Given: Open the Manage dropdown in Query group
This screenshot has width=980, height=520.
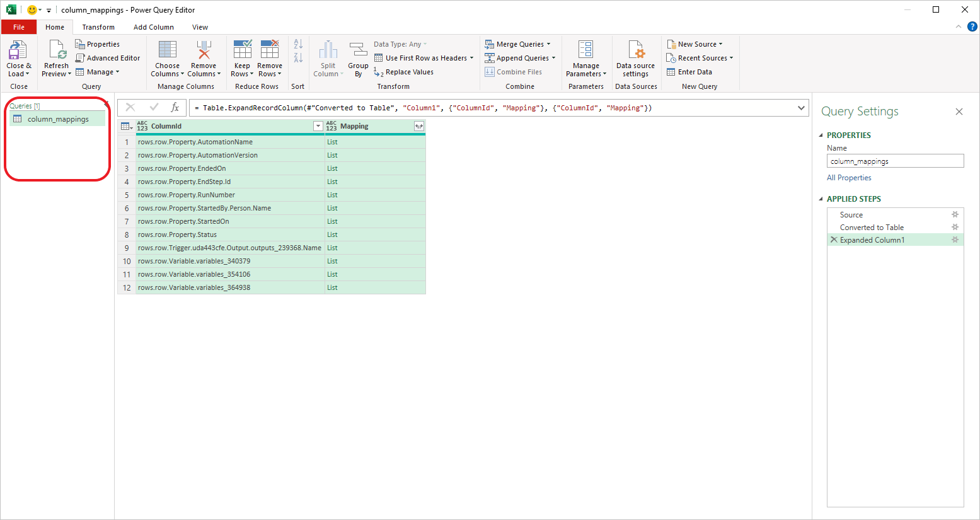Looking at the screenshot, I should point(98,72).
